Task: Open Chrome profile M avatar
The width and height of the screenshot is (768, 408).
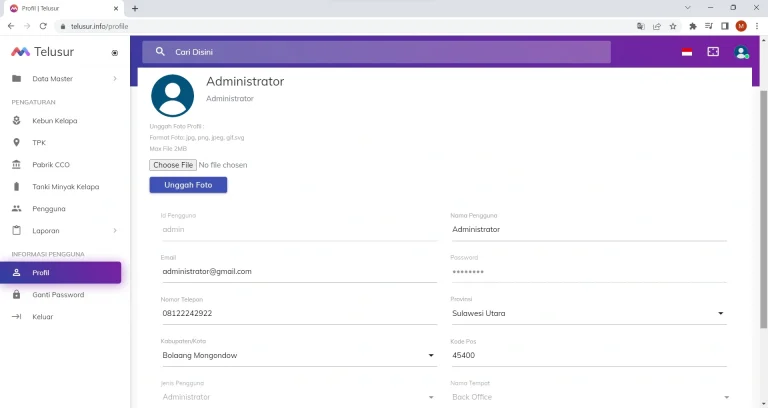Action: pos(741,26)
